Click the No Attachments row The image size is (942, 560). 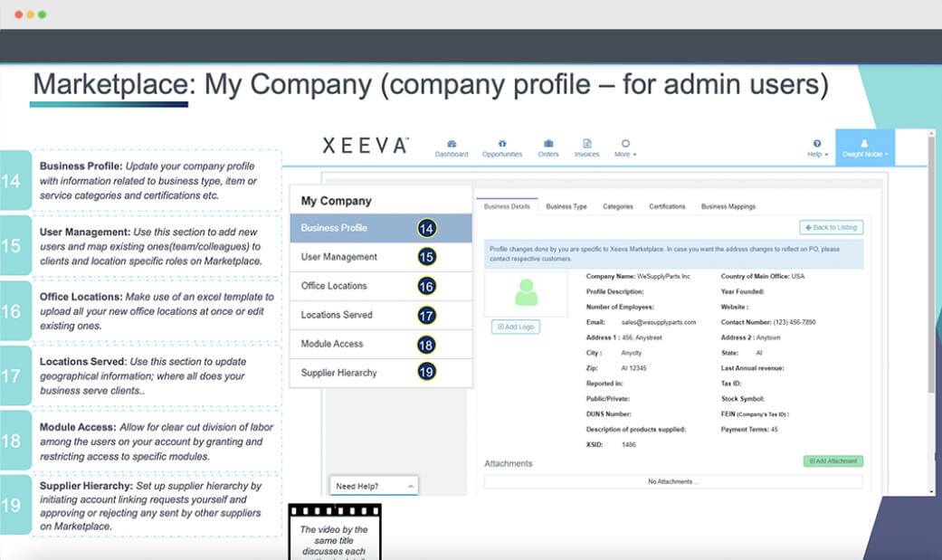point(673,482)
